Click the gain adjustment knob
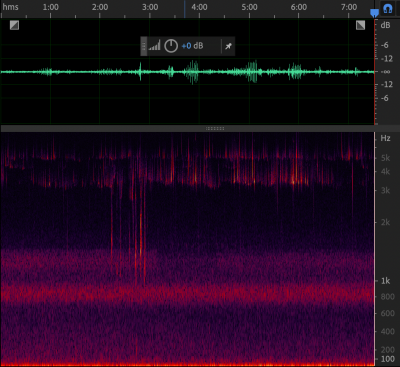 [x=171, y=46]
